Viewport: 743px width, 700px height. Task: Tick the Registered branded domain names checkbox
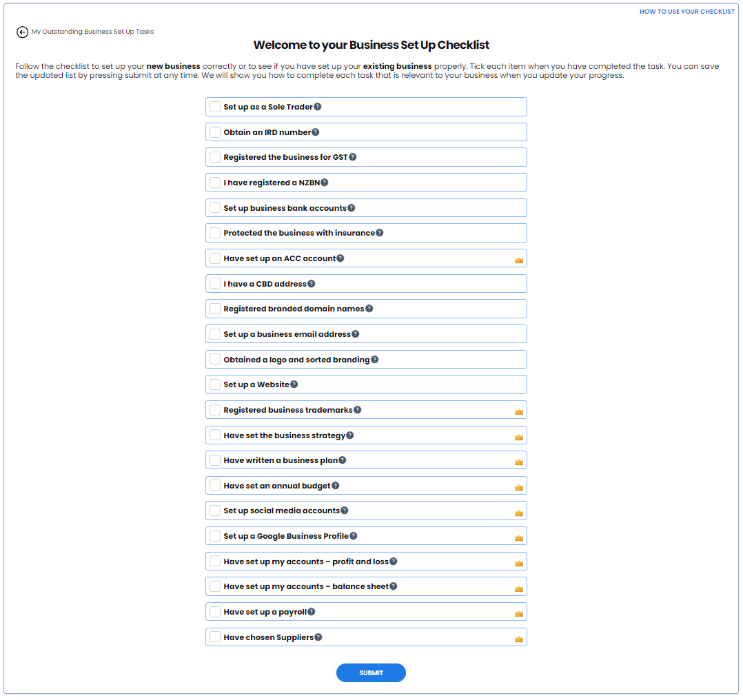pyautogui.click(x=215, y=309)
